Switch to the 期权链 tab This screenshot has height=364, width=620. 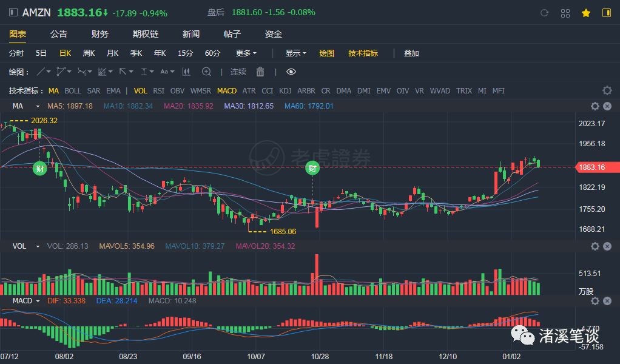click(145, 34)
